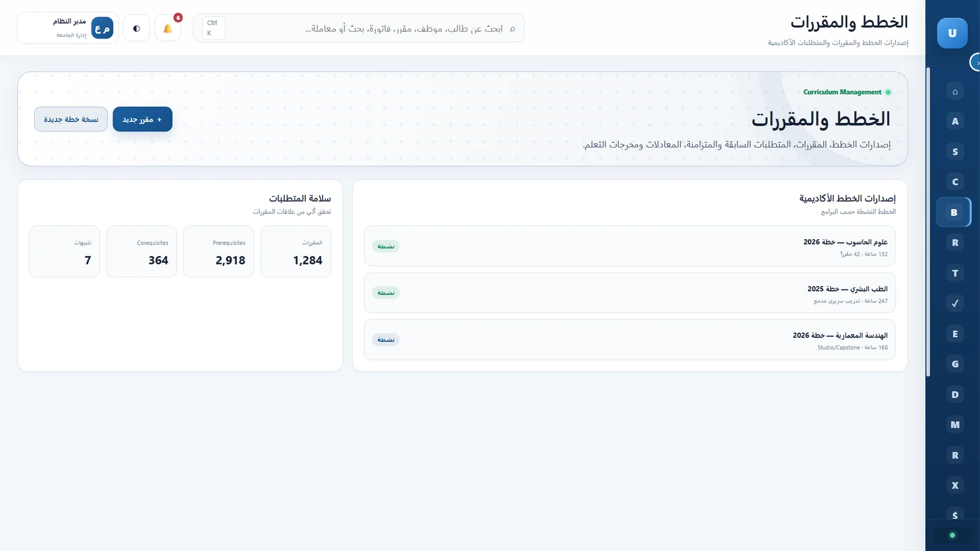Open the علوم الحاسوب — خطة 2026 plan
This screenshot has width=980, height=551.
coord(630,246)
